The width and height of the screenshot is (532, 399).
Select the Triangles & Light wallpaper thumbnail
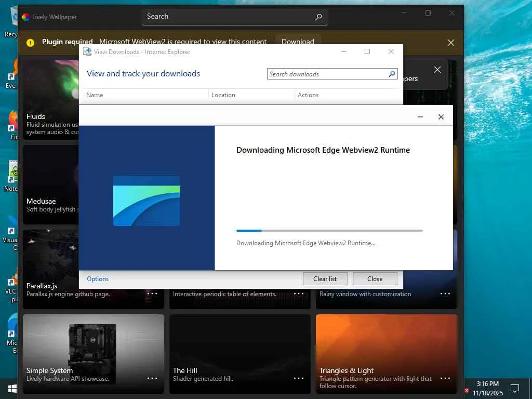(x=387, y=354)
